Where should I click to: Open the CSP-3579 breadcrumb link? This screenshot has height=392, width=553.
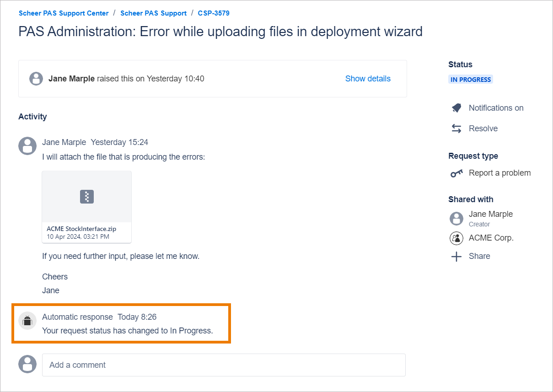(214, 13)
